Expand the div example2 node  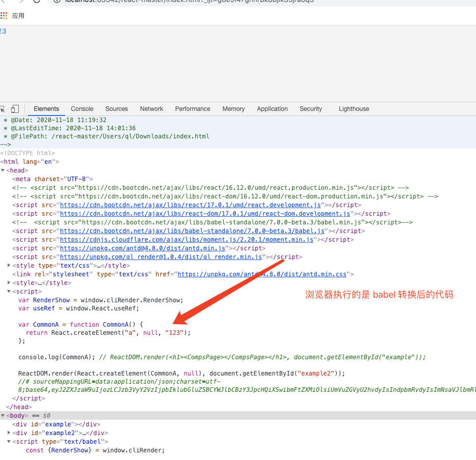click(8, 433)
